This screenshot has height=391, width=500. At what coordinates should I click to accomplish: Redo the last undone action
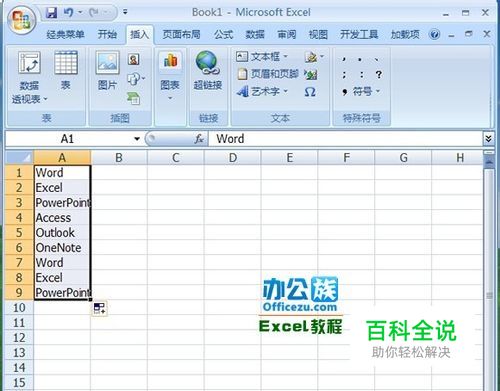[x=94, y=13]
